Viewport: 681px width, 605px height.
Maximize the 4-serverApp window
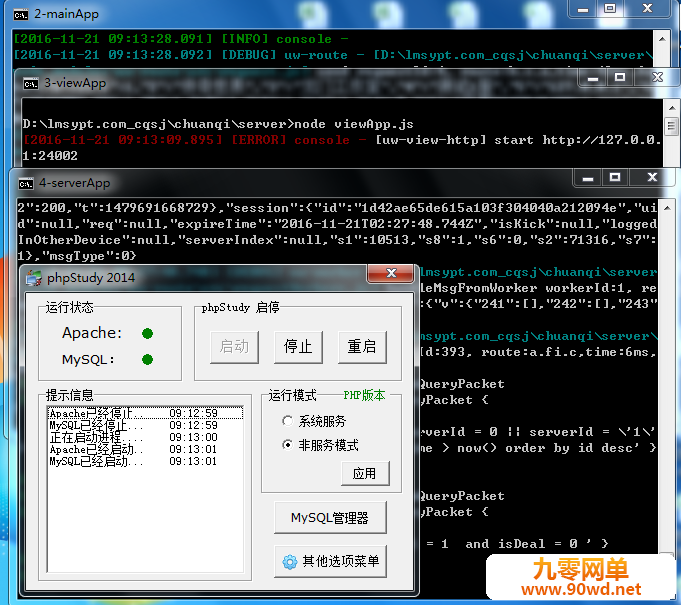click(615, 178)
